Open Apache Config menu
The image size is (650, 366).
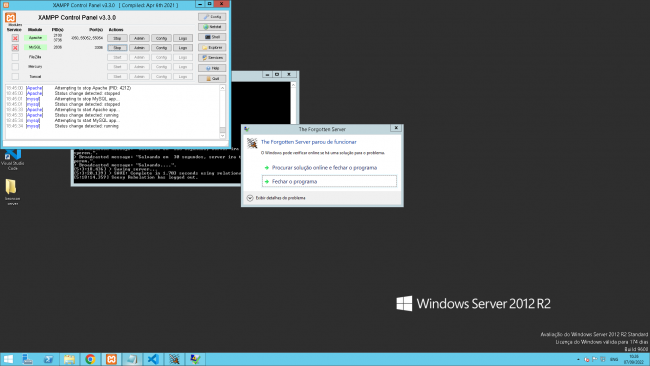[x=161, y=38]
